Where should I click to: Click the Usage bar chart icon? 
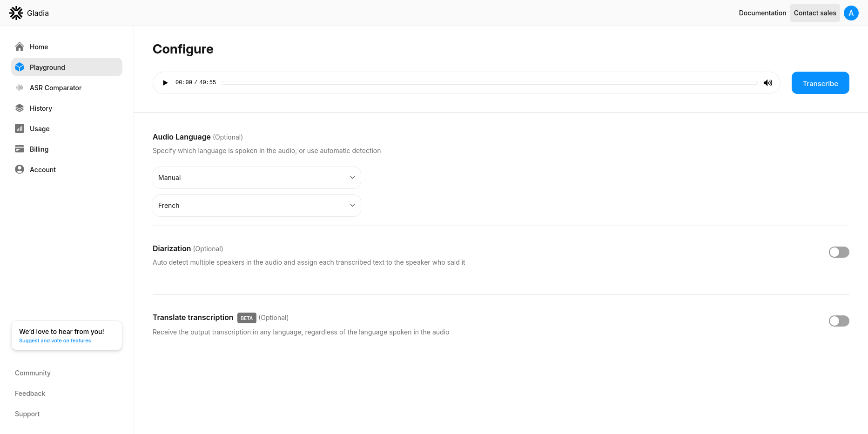coord(20,128)
